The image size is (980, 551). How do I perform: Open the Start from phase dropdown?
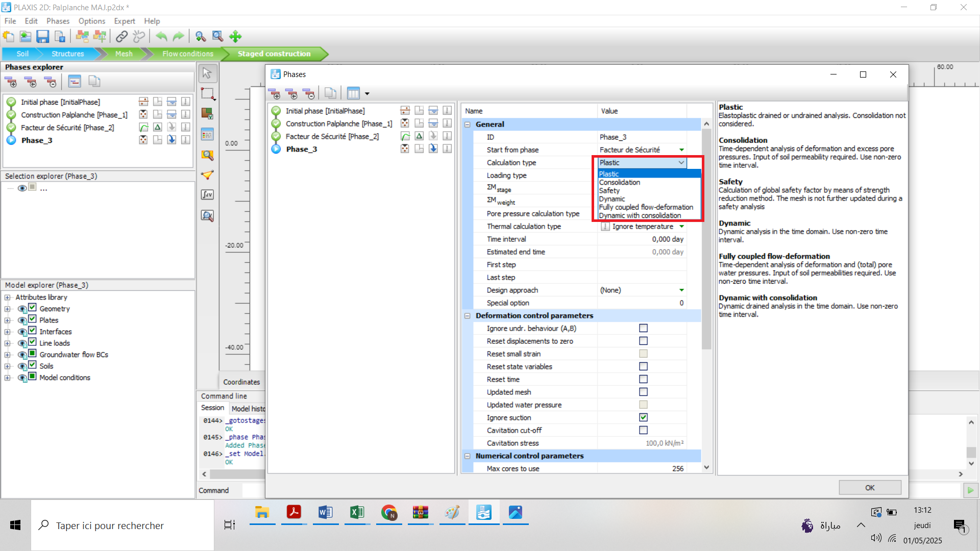pos(681,149)
